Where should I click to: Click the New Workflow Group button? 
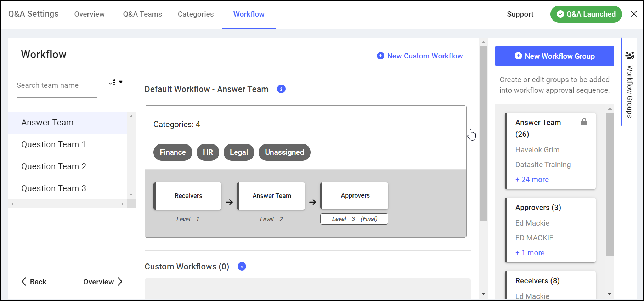[x=554, y=56]
